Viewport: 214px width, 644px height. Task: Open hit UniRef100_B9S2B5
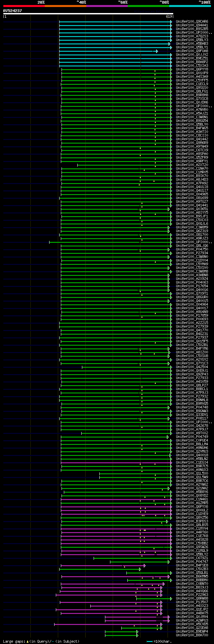click(x=192, y=29)
